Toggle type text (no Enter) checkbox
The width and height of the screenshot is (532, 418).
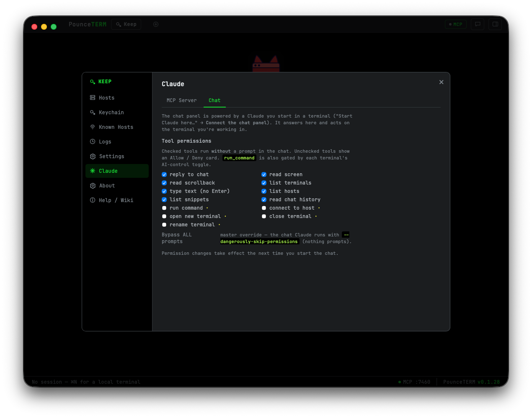(164, 191)
